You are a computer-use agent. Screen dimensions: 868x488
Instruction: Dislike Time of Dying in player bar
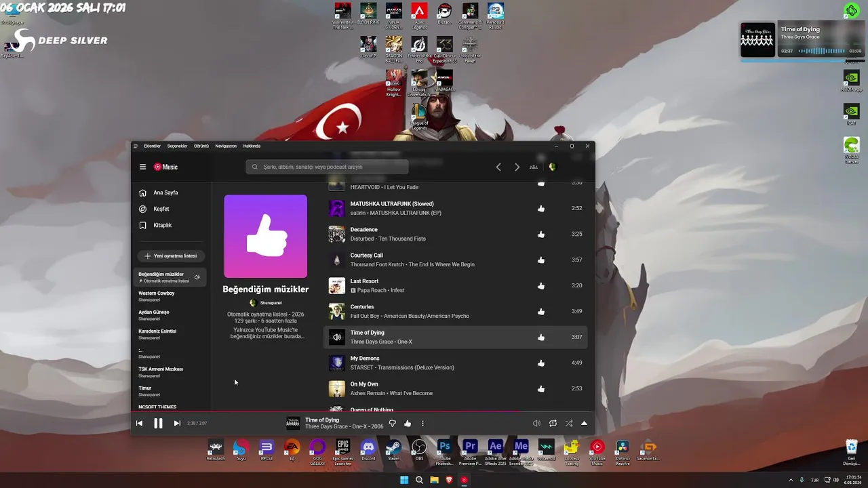392,423
